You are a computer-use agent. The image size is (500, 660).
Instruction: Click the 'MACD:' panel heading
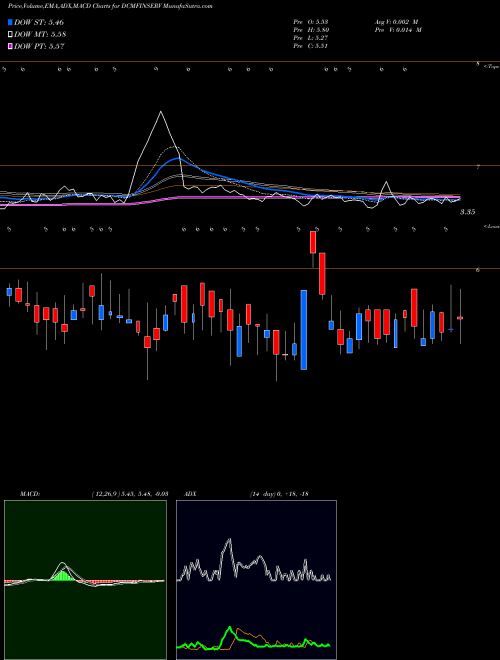pyautogui.click(x=30, y=494)
